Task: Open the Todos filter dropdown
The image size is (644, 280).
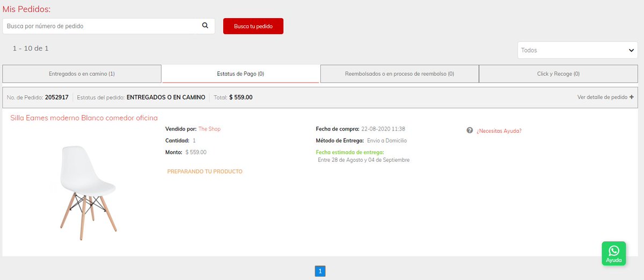Action: [577, 50]
